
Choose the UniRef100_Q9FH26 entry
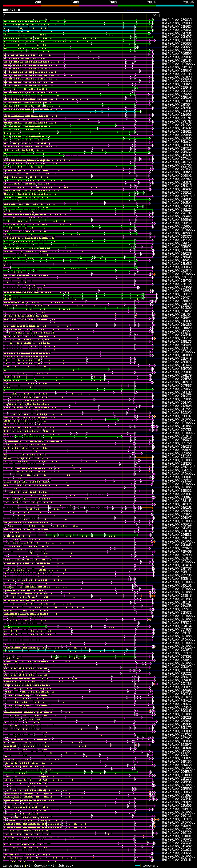pyautogui.click(x=177, y=84)
